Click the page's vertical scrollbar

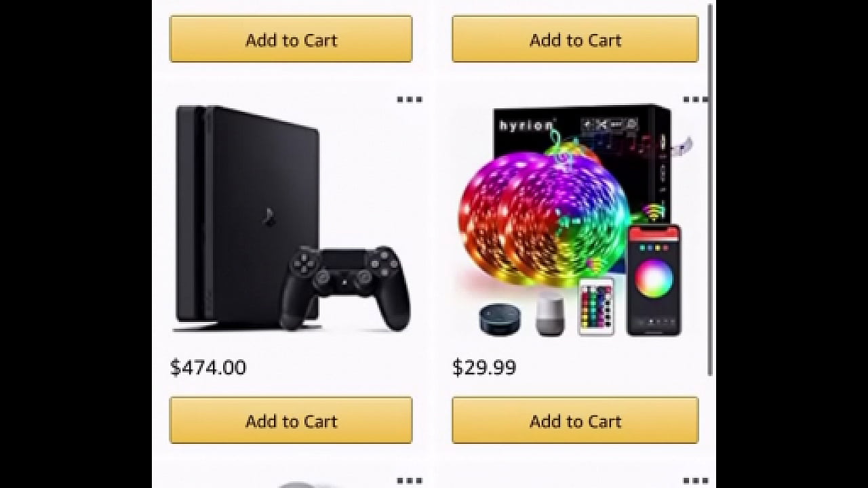tap(710, 190)
